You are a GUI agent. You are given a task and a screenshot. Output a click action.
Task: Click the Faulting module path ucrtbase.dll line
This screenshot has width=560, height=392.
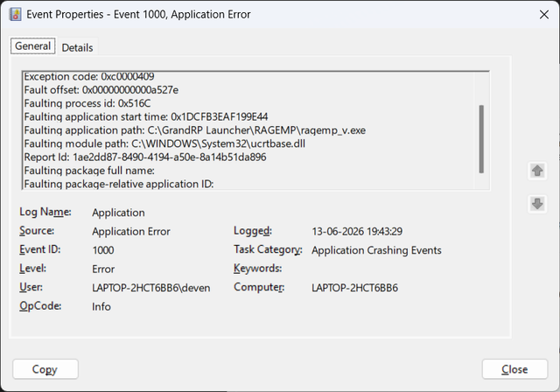[164, 143]
